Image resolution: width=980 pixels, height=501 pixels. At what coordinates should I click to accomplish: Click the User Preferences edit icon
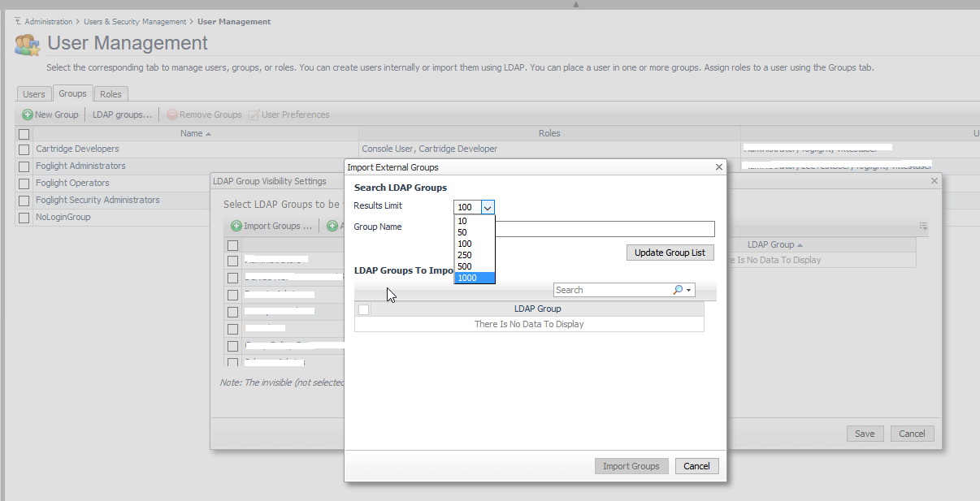click(x=255, y=114)
